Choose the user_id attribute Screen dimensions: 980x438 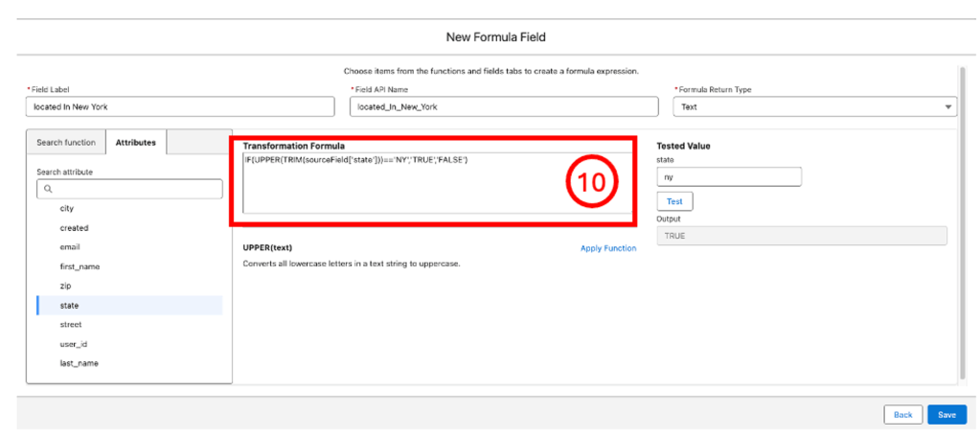tap(74, 344)
